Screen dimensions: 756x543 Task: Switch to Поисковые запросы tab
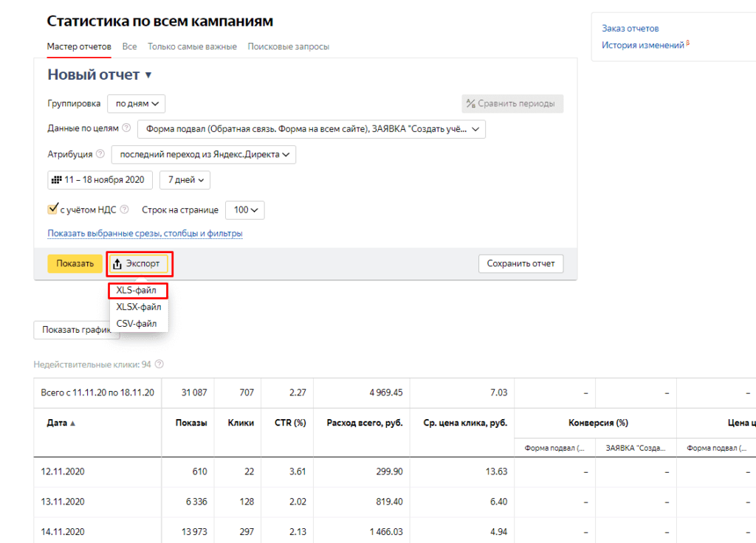point(289,46)
